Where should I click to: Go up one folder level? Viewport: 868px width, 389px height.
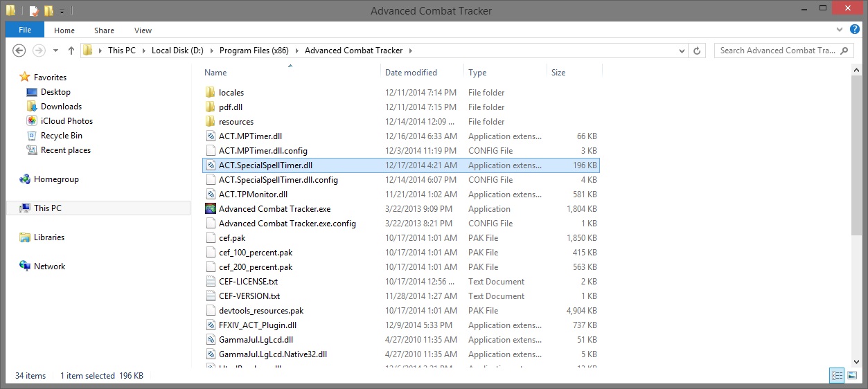tap(71, 51)
